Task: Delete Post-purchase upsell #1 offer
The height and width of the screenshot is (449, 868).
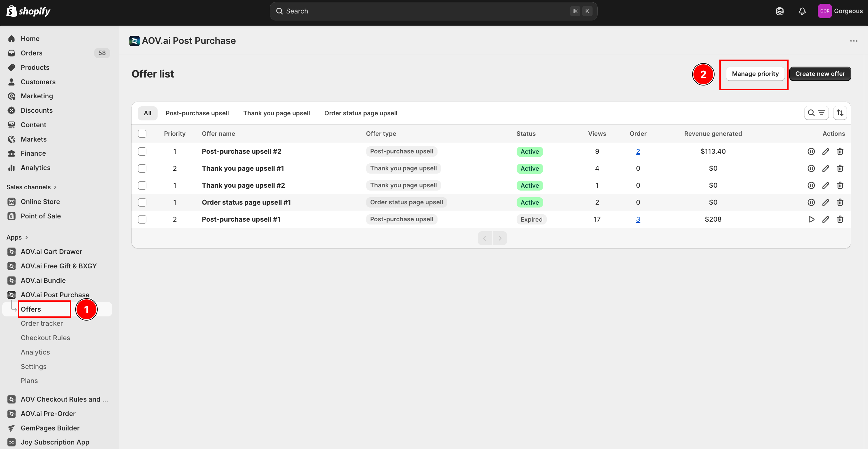Action: [x=840, y=219]
